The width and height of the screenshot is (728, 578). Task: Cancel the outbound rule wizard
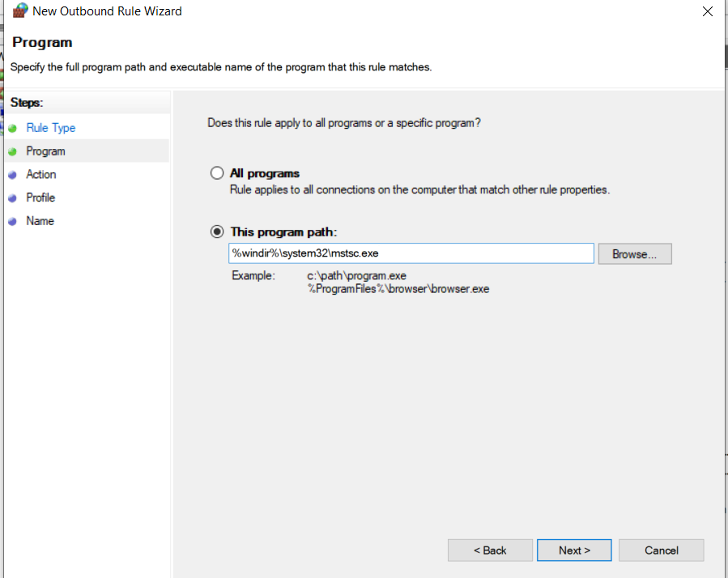coord(661,550)
